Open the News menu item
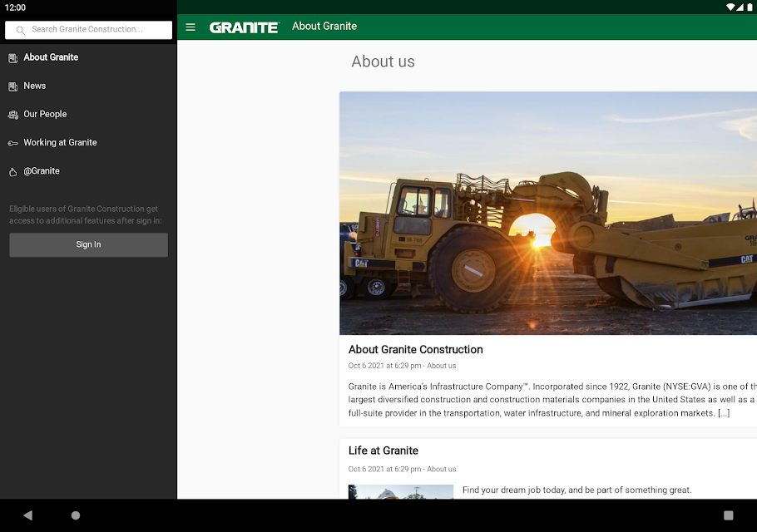The image size is (757, 532). [x=35, y=86]
